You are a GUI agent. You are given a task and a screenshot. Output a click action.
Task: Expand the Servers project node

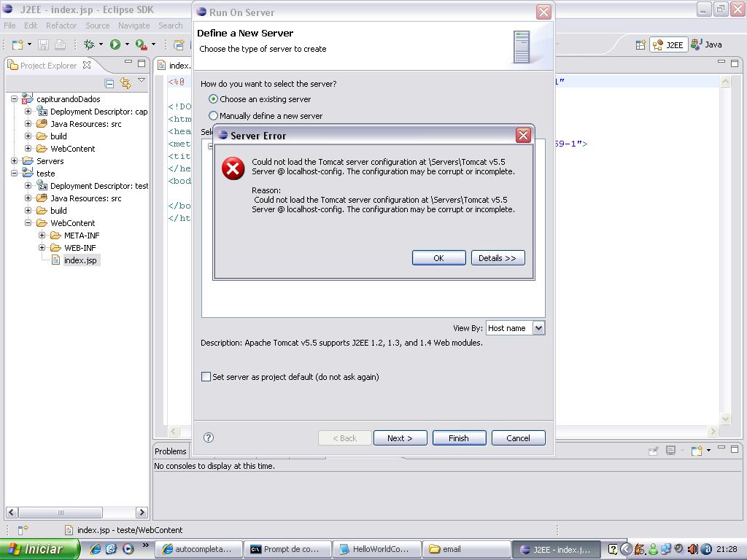(x=15, y=161)
